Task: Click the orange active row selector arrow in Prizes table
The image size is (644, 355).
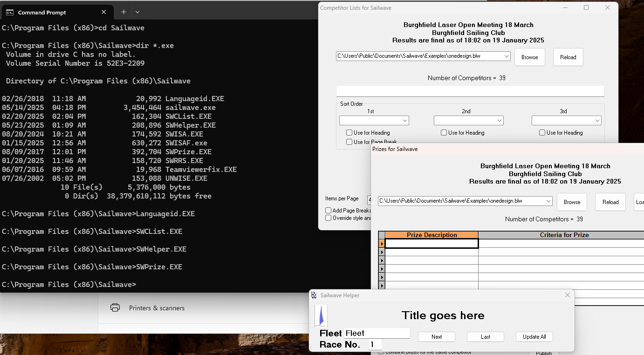Action: coord(382,244)
